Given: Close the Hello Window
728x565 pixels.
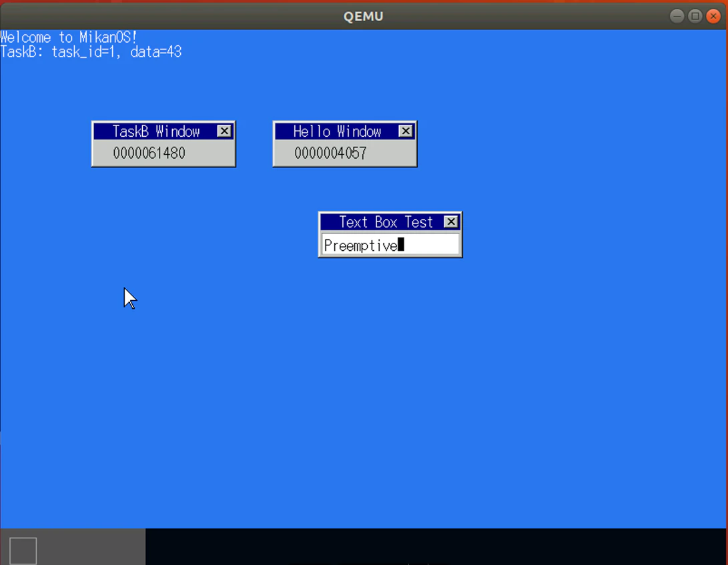Looking at the screenshot, I should (x=406, y=131).
